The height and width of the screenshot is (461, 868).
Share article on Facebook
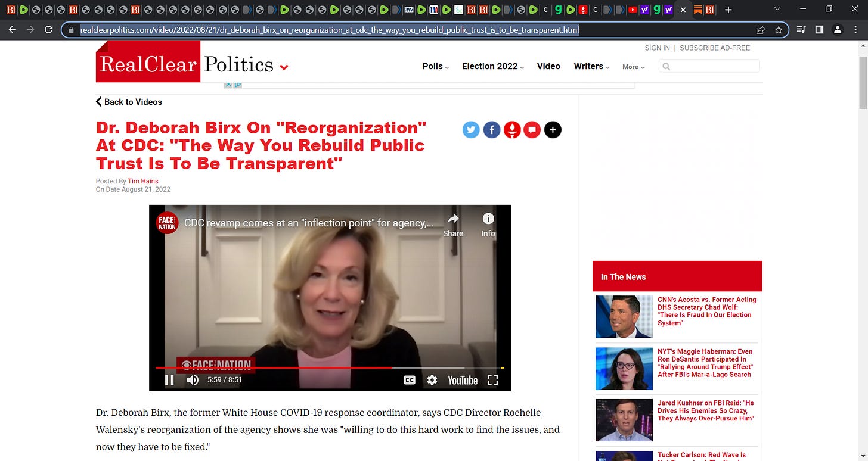tap(492, 129)
